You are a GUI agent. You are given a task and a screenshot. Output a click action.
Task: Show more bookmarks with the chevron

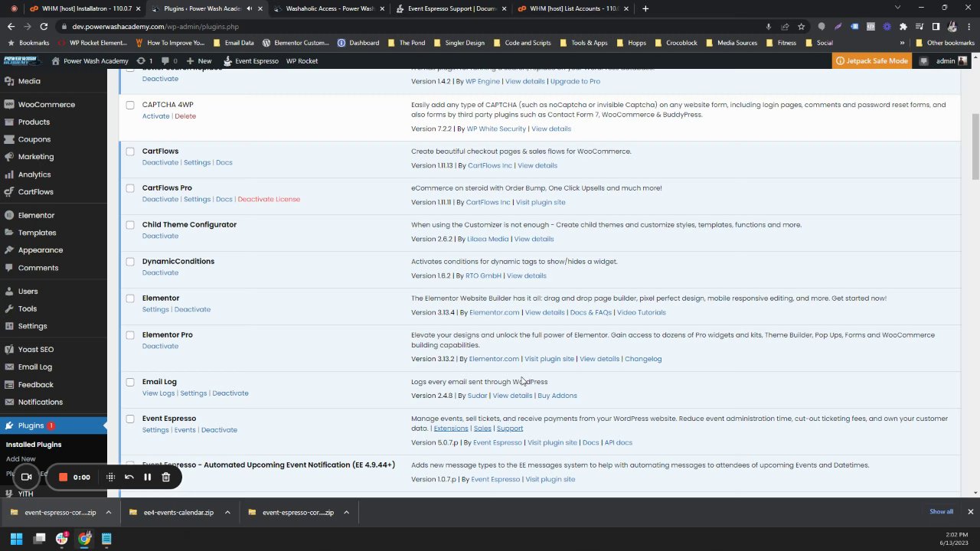click(902, 43)
